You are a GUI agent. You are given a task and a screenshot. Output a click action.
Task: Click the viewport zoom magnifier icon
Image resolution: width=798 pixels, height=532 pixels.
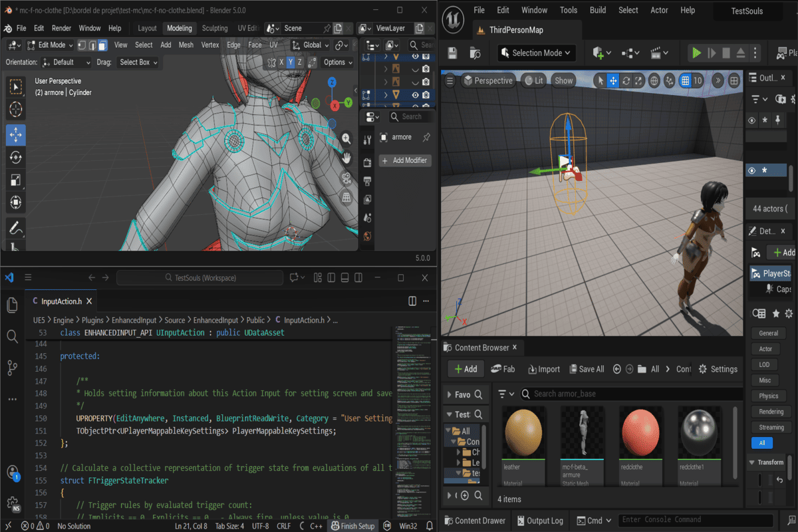pos(346,138)
